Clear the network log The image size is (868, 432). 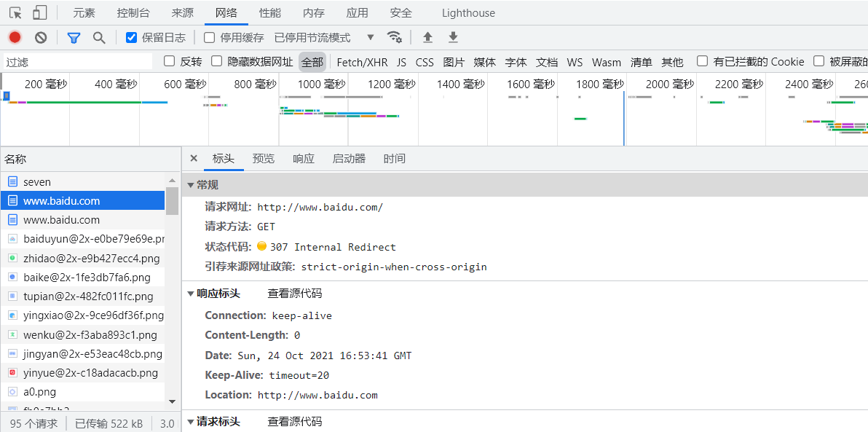41,37
